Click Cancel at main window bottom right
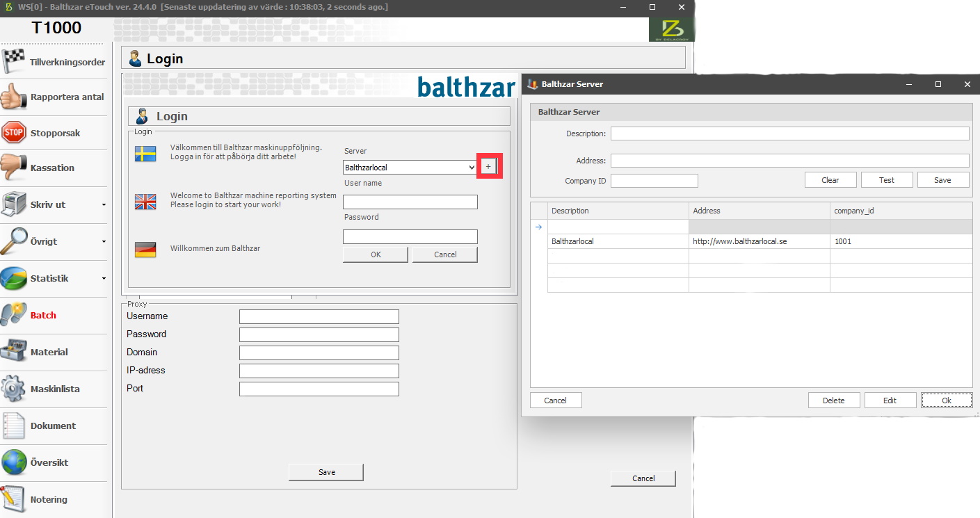The height and width of the screenshot is (518, 980). (x=643, y=478)
